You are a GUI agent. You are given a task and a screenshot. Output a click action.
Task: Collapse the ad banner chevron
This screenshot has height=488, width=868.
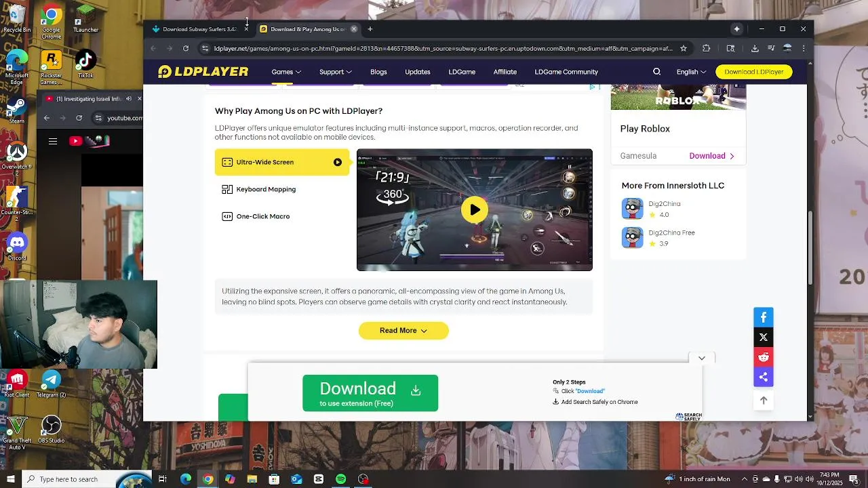pos(702,358)
